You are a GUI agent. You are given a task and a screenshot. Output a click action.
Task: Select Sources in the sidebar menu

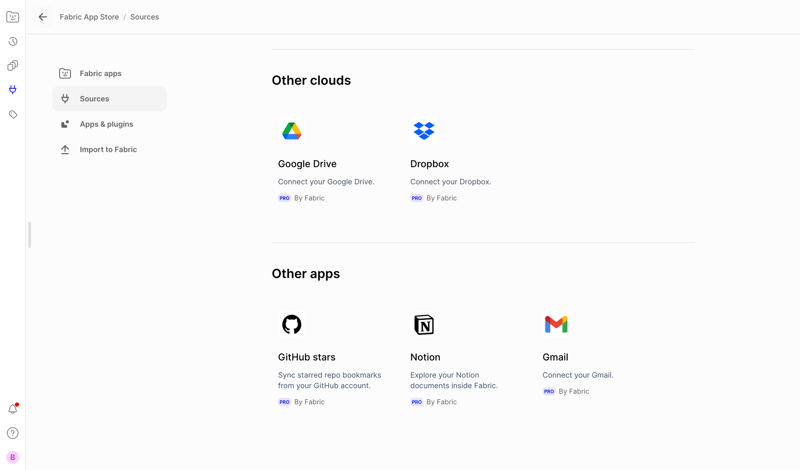click(95, 99)
